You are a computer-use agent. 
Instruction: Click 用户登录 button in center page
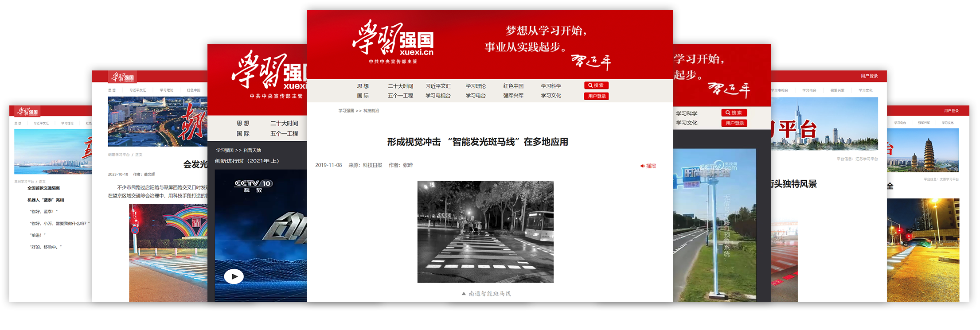596,96
